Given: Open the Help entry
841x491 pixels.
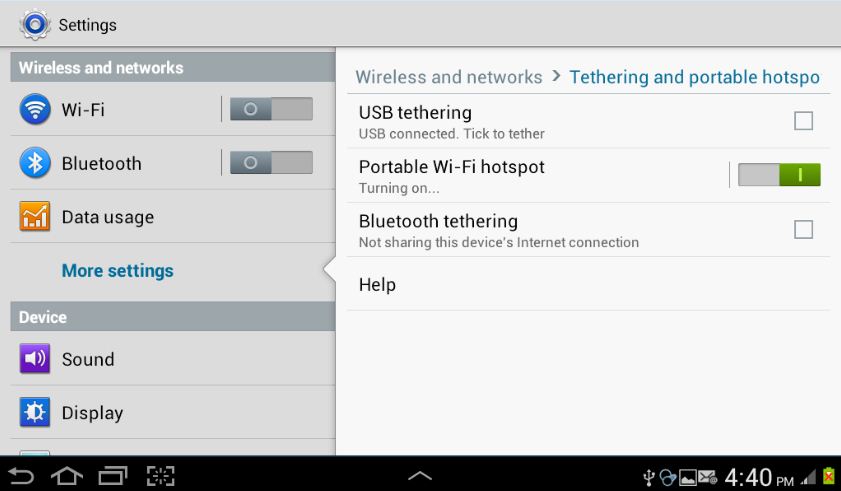Looking at the screenshot, I should pyautogui.click(x=589, y=284).
